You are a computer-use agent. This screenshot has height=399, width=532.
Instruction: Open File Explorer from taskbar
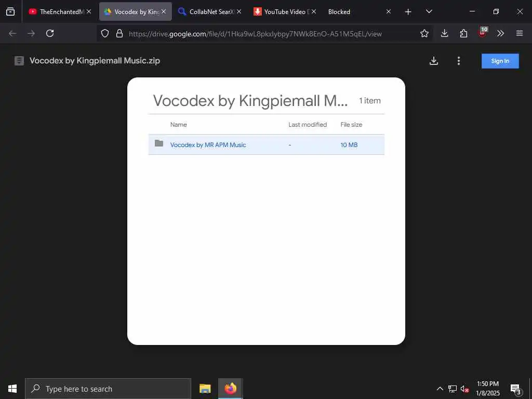pos(205,389)
